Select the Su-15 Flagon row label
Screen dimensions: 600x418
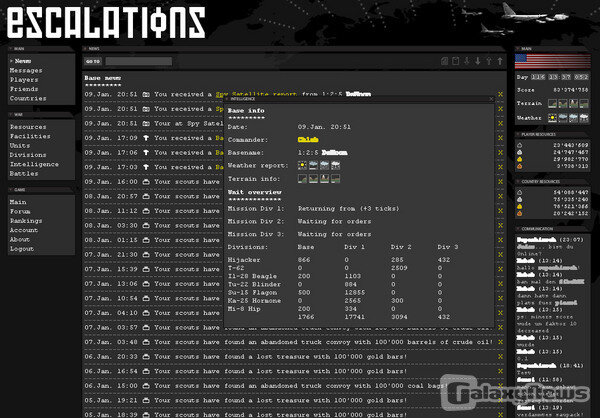coord(252,292)
